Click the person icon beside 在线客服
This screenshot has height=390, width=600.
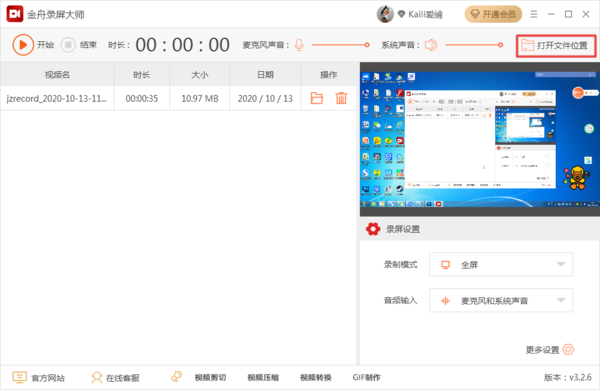pos(97,377)
